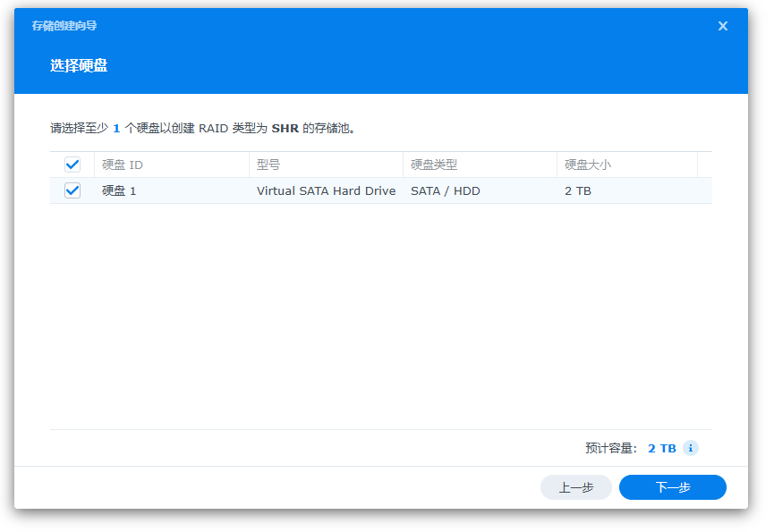Proceed with the 下一步 button
Viewport: 774px width, 532px height.
click(672, 487)
